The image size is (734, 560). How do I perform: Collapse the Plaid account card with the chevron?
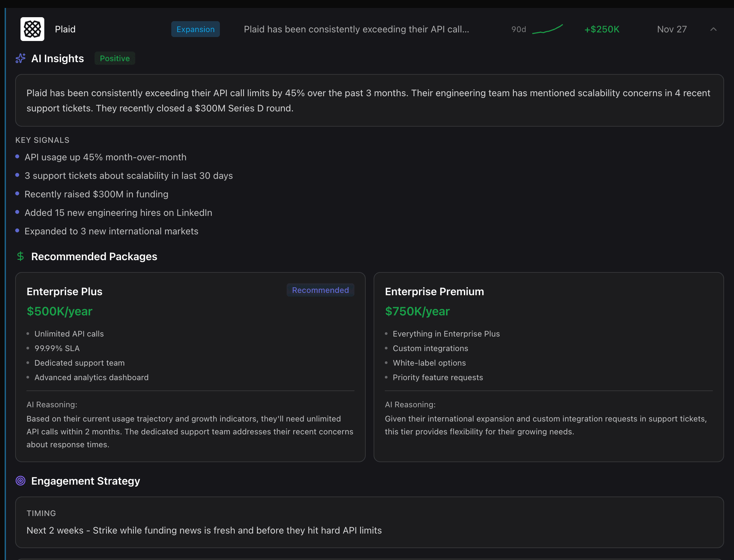point(713,29)
